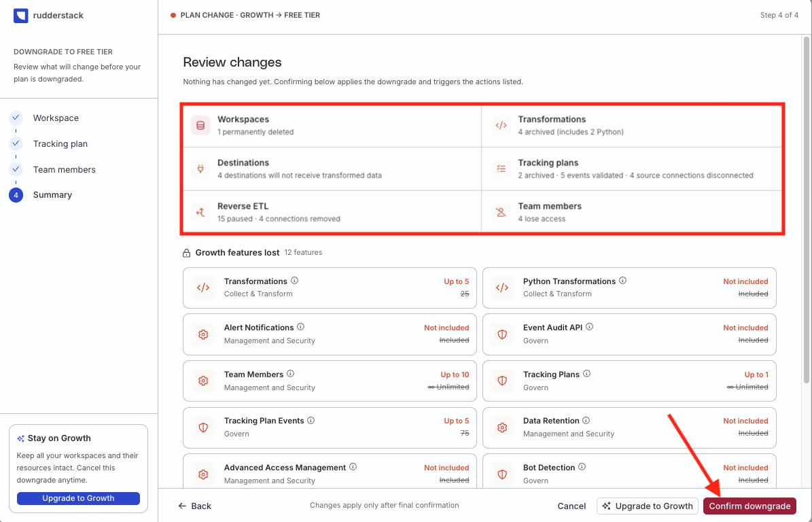This screenshot has height=522, width=812.
Task: Click the gear icon on Alert Notifications card
Action: point(203,334)
